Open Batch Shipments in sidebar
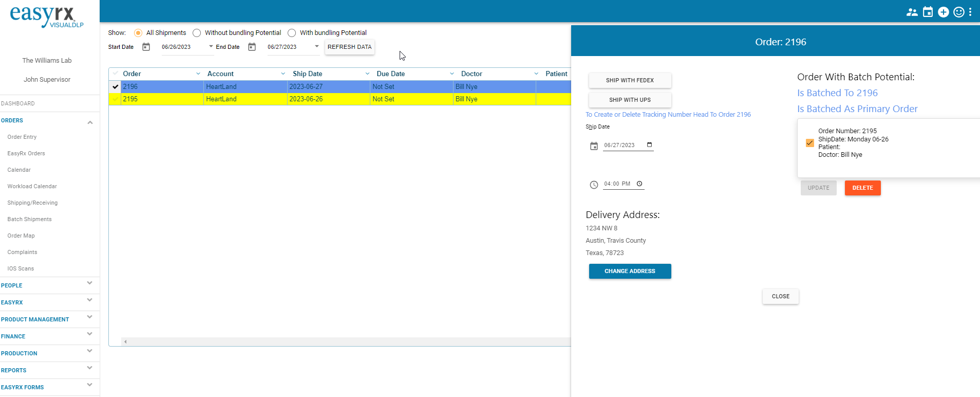 click(29, 219)
